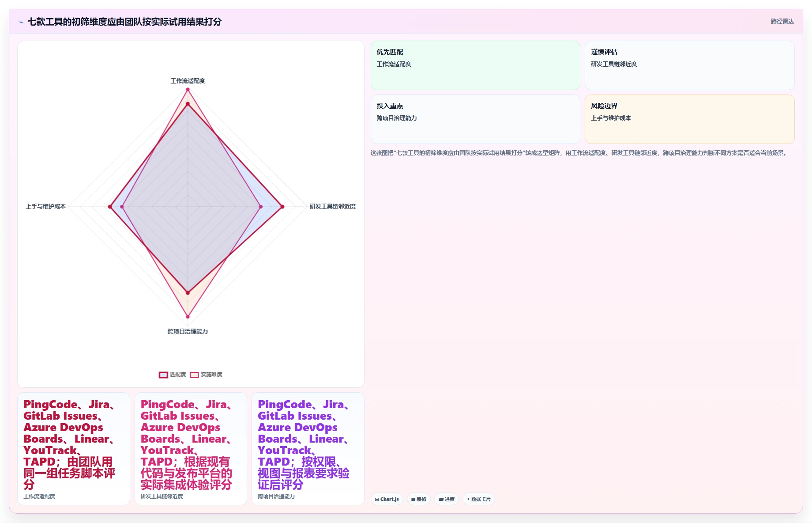The width and height of the screenshot is (812, 523).
Task: Click the purple 按权限、视图与报表 card
Action: pos(308,449)
